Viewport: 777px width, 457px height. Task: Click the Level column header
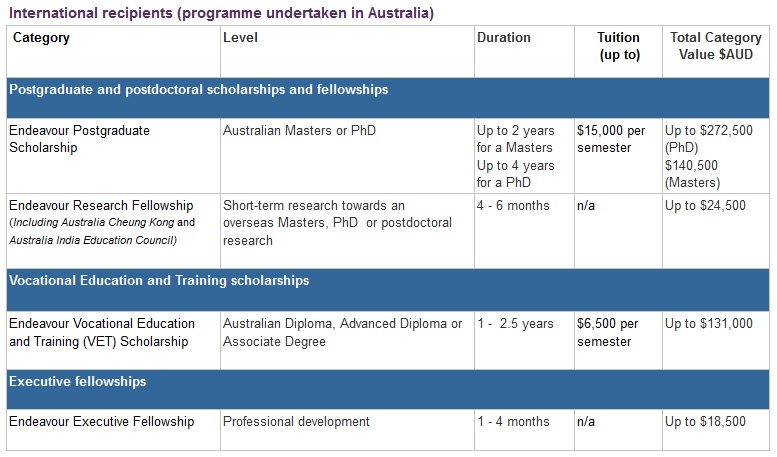click(x=240, y=38)
